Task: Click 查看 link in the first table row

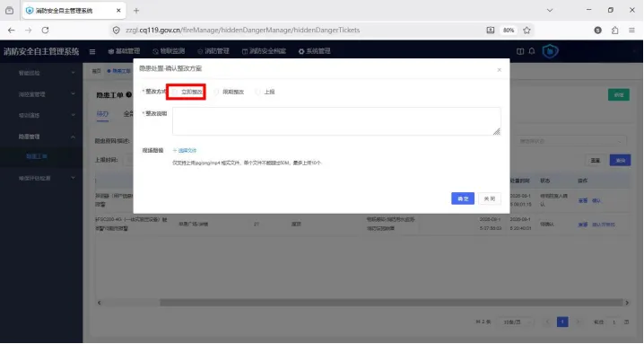Action: tap(583, 201)
